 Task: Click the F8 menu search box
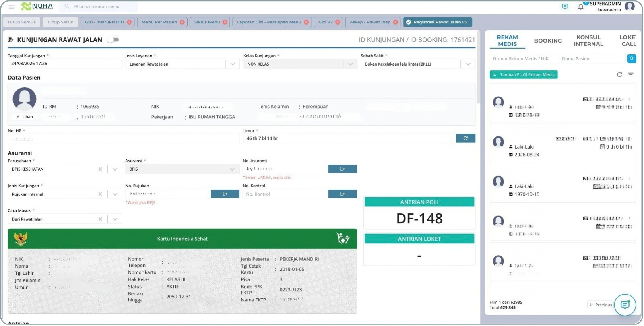(99, 7)
